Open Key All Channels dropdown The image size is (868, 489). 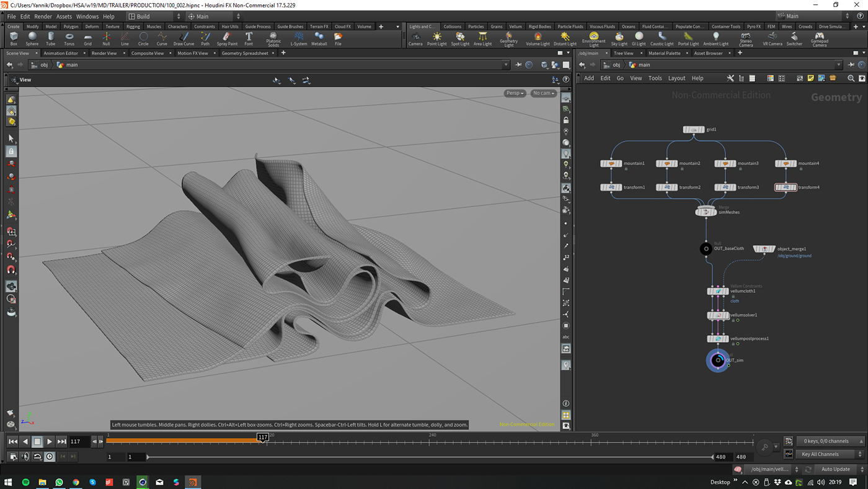coord(830,454)
